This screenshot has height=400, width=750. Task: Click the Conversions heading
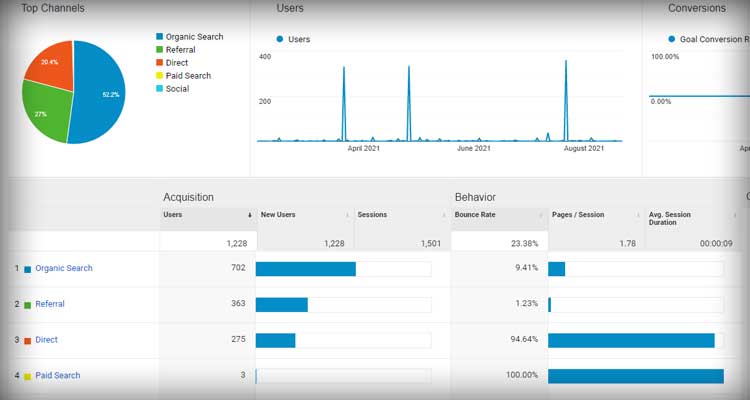click(x=697, y=8)
